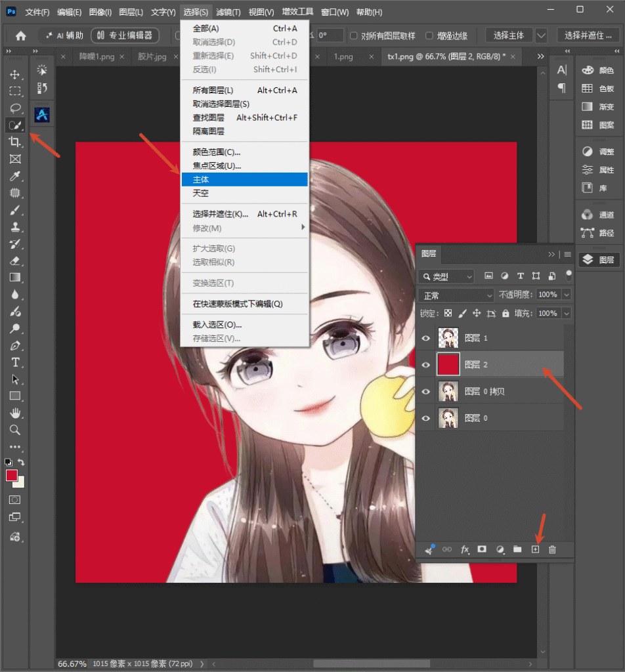Add a layer mask icon

482,549
